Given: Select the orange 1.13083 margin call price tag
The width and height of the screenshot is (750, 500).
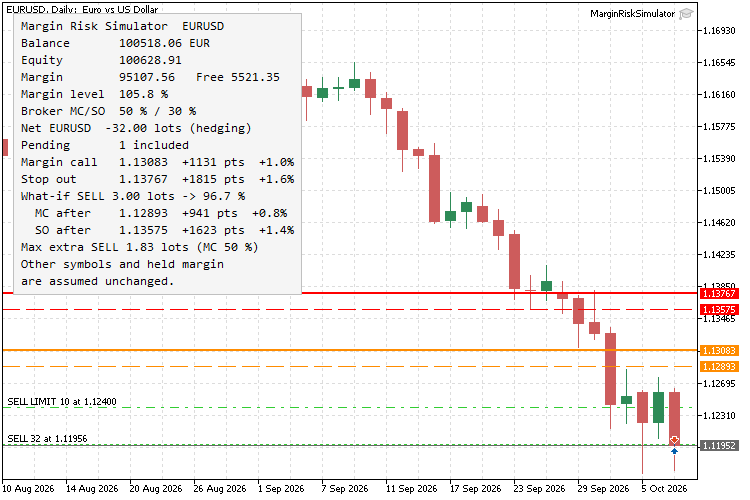Looking at the screenshot, I should [x=719, y=351].
